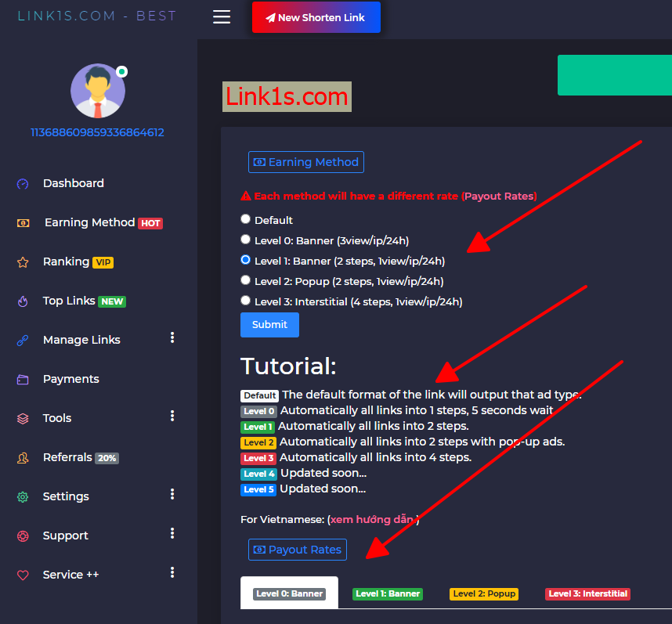
Task: Click the username 113688609859336864612
Action: click(97, 132)
